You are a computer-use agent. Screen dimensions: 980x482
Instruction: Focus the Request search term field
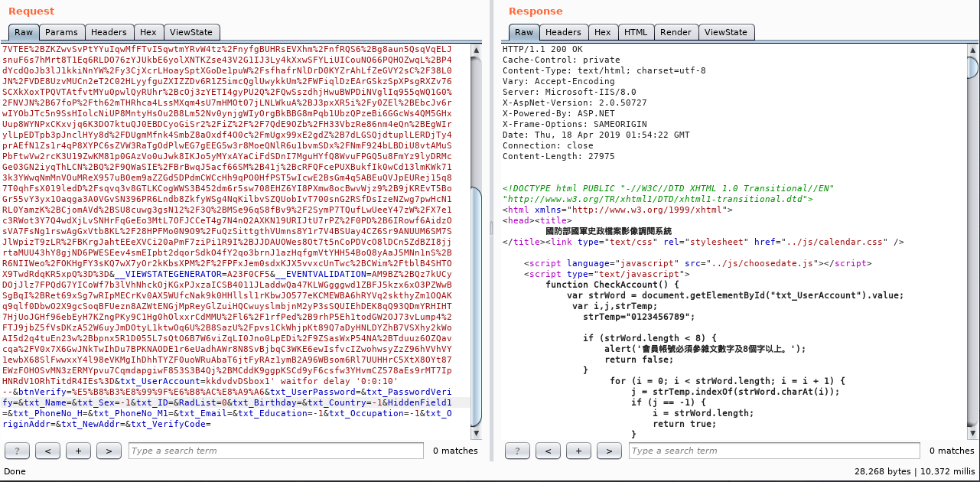[275, 451]
